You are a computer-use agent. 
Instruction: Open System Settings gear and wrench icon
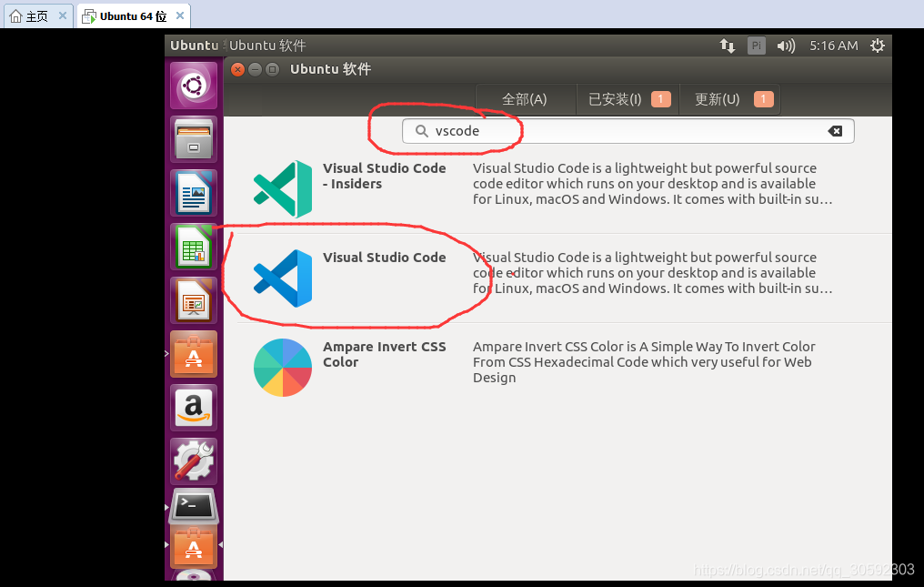pyautogui.click(x=194, y=461)
